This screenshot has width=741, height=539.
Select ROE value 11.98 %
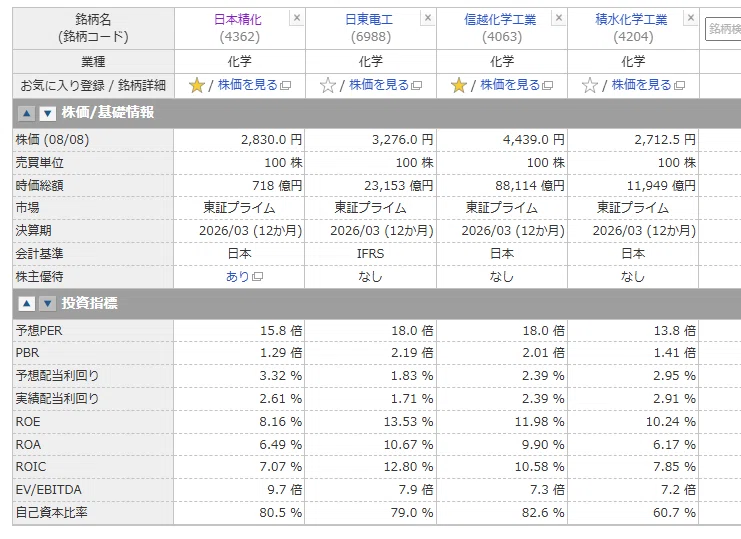pyautogui.click(x=540, y=421)
